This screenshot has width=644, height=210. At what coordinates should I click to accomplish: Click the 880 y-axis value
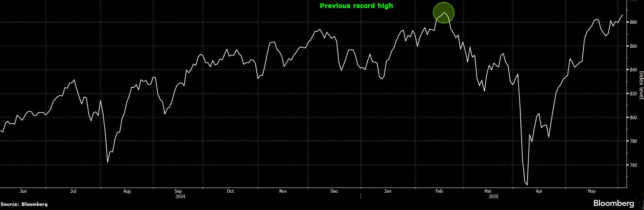click(633, 22)
